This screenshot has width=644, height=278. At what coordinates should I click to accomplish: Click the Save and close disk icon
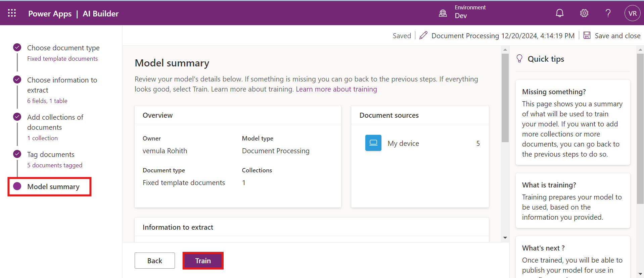(x=587, y=36)
